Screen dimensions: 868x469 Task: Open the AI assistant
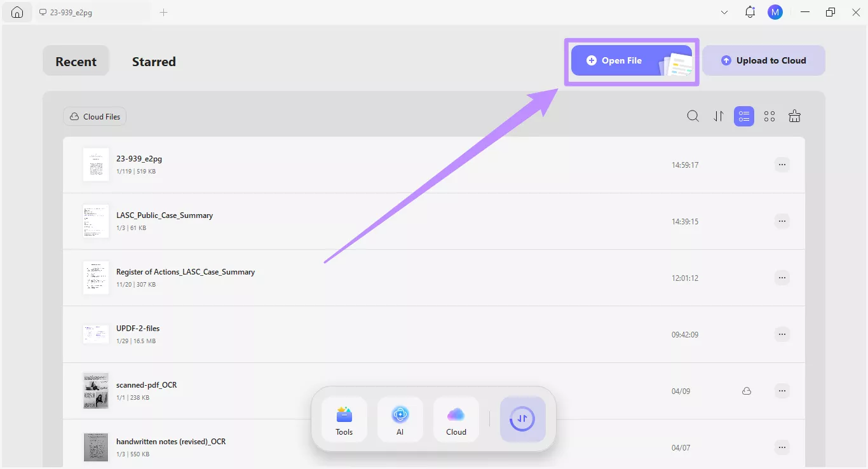coord(400,419)
